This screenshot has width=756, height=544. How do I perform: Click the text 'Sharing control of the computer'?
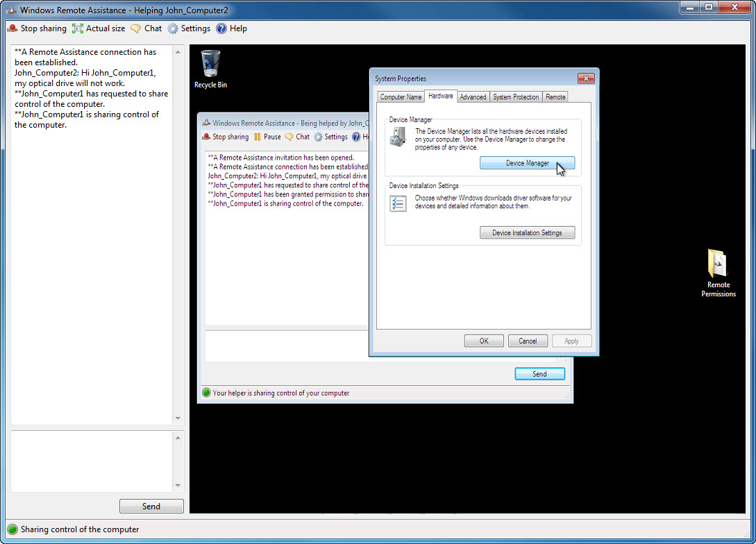click(80, 529)
